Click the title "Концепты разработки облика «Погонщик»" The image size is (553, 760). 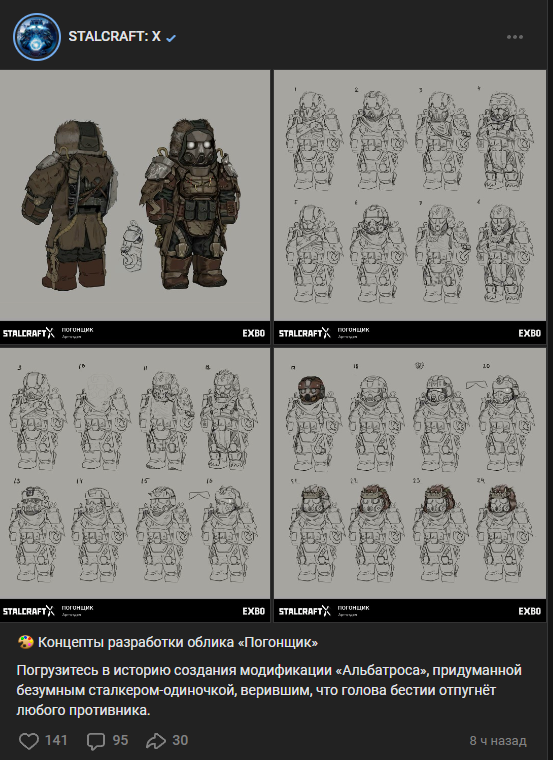[178, 642]
